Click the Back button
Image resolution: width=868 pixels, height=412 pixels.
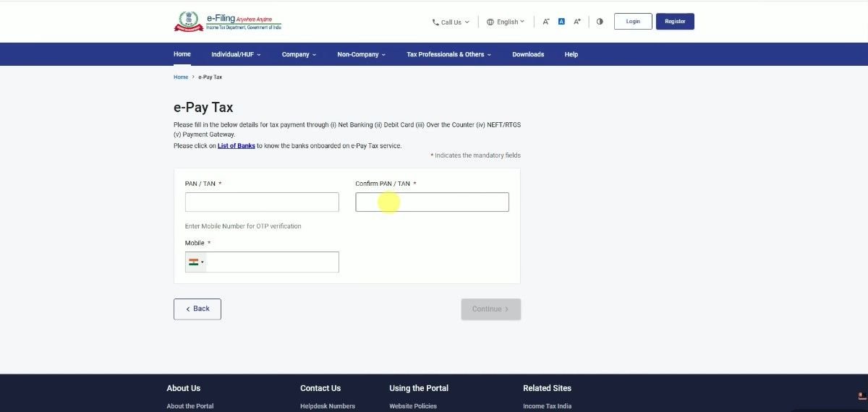click(x=197, y=309)
